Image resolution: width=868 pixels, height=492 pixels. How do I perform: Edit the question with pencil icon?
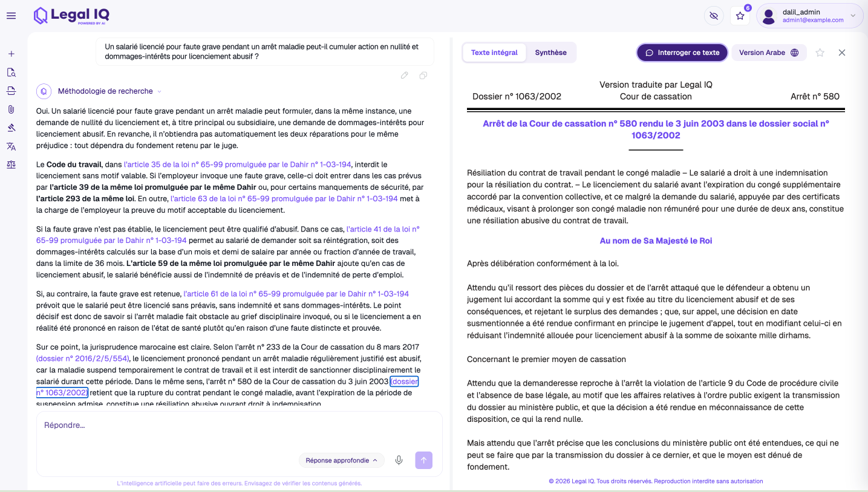[405, 76]
